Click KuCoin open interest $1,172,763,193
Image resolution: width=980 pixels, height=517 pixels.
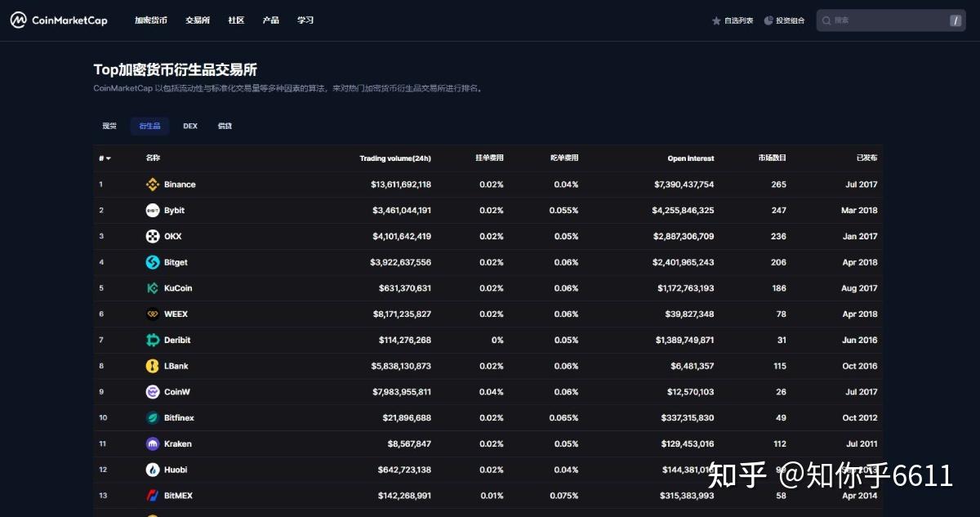coord(686,288)
